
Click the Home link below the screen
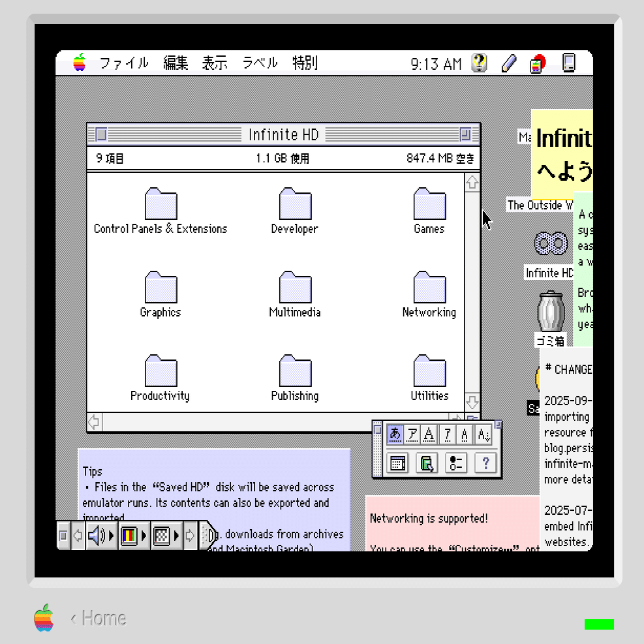[103, 618]
